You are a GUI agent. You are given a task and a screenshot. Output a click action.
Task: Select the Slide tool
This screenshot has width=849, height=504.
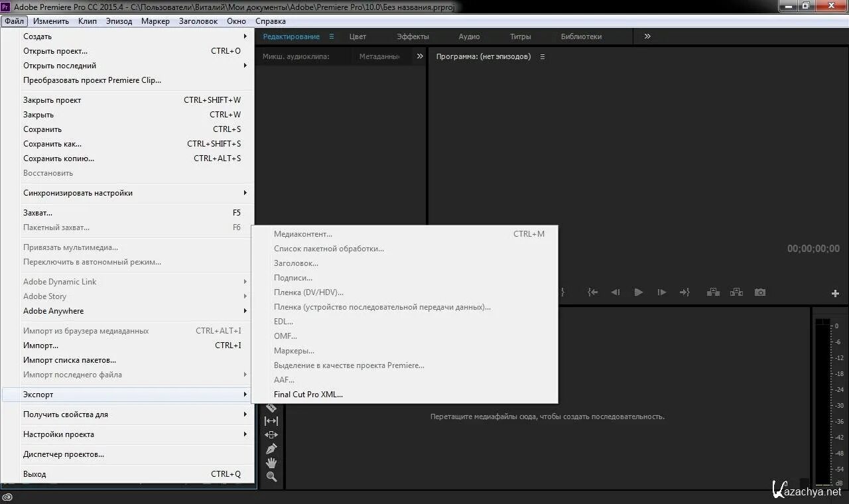point(271,435)
